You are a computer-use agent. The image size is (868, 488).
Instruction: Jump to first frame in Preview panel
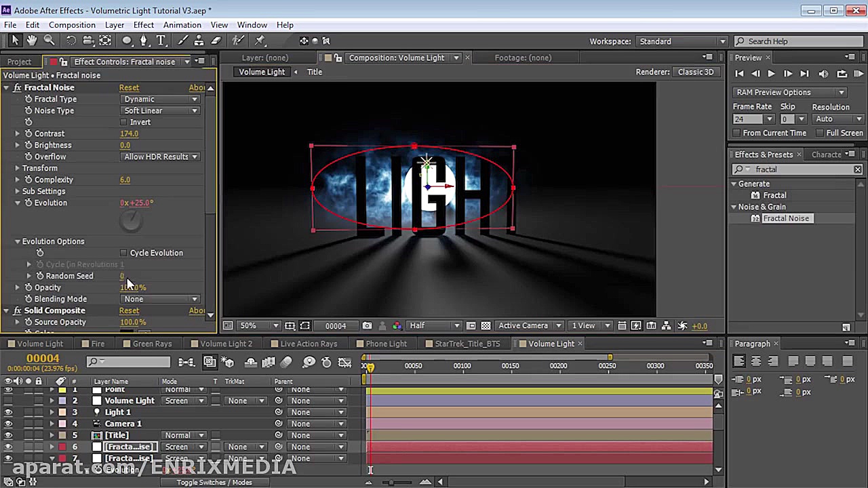pos(739,74)
